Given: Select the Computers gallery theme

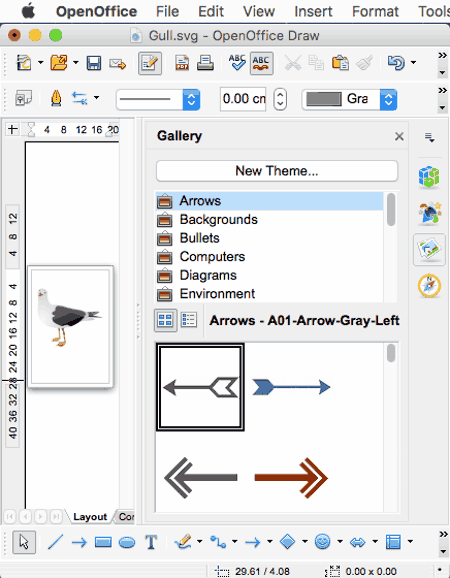Looking at the screenshot, I should click(269, 257).
